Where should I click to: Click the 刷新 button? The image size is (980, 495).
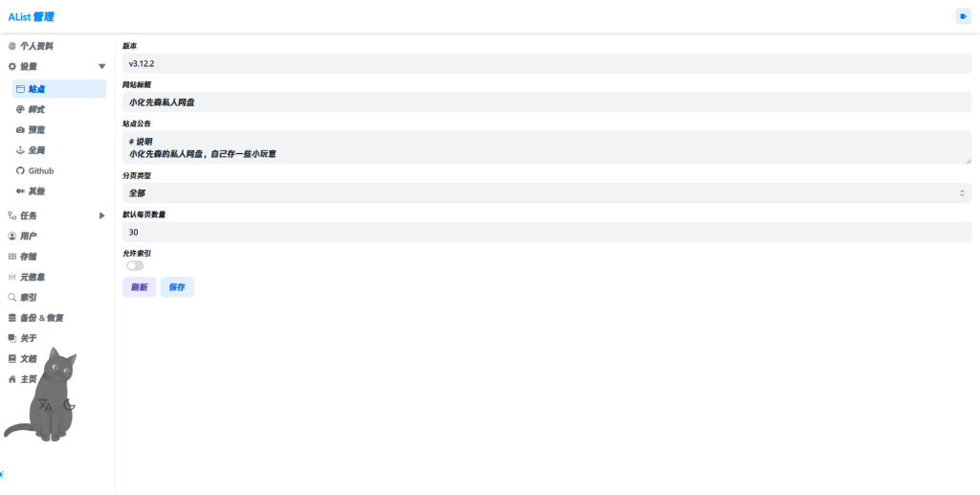pyautogui.click(x=139, y=287)
